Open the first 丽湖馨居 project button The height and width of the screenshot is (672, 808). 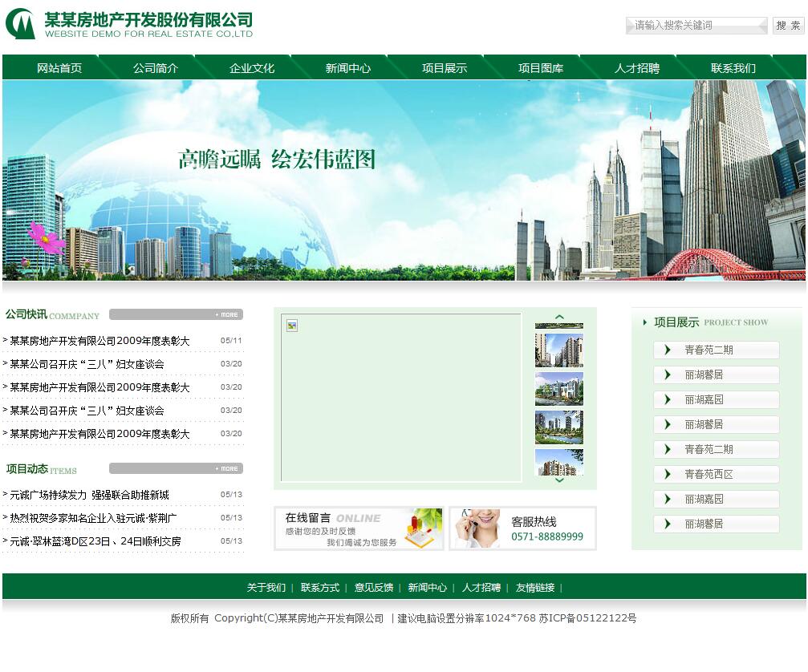(x=717, y=374)
